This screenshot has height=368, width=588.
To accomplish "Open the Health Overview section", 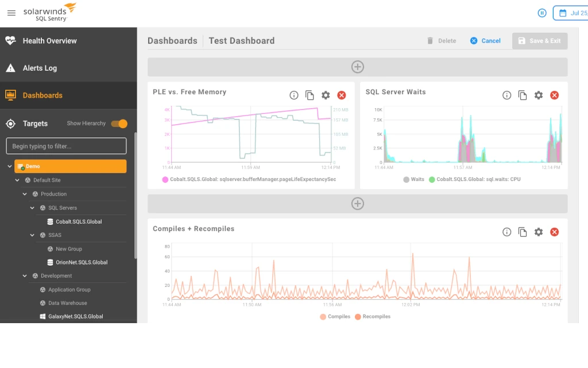I will pyautogui.click(x=51, y=41).
